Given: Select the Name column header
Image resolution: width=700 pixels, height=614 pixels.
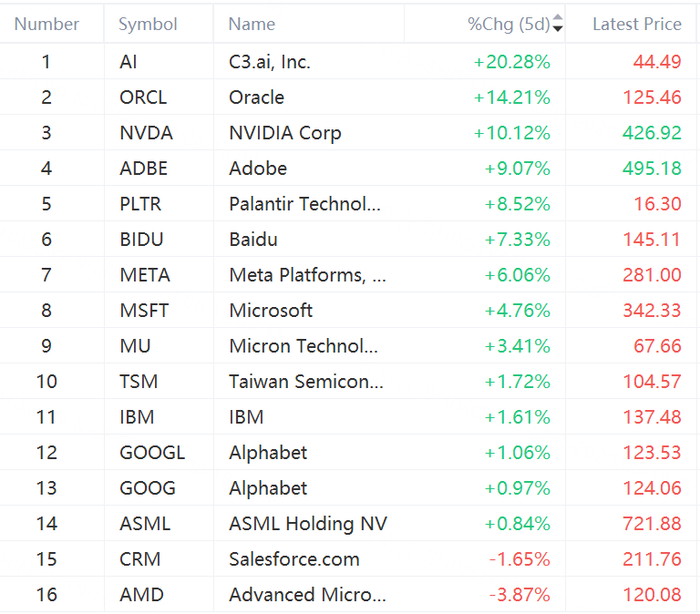Looking at the screenshot, I should pyautogui.click(x=252, y=24).
